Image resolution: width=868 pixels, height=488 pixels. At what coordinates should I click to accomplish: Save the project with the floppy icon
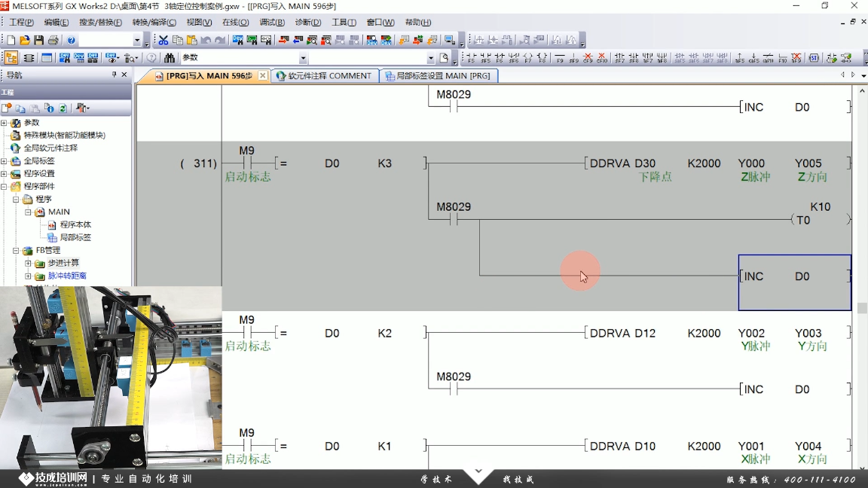click(38, 40)
